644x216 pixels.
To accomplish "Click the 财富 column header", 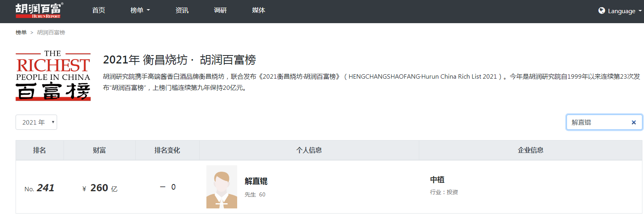I will click(x=99, y=150).
